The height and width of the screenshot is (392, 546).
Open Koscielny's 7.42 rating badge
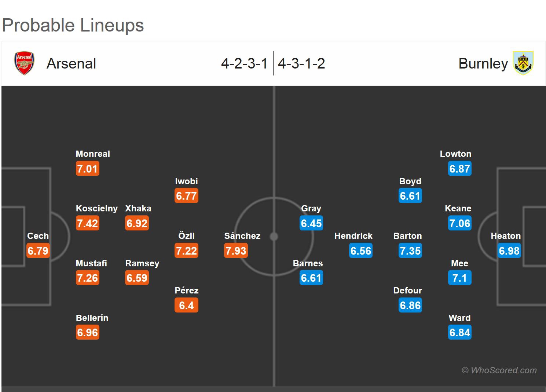[88, 223]
